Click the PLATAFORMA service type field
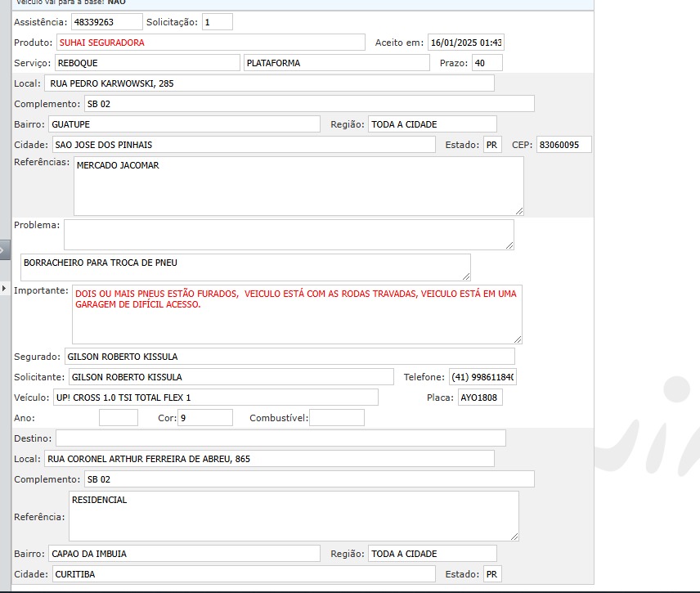The width and height of the screenshot is (700, 593). (337, 63)
